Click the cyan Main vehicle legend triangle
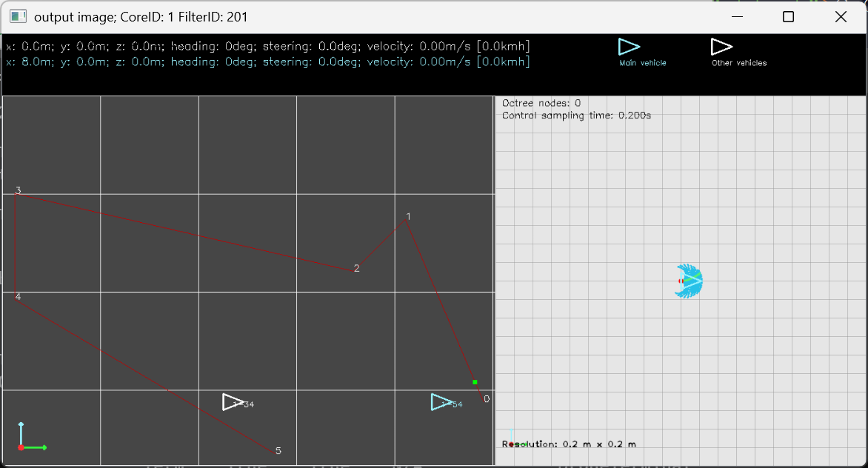 (628, 47)
